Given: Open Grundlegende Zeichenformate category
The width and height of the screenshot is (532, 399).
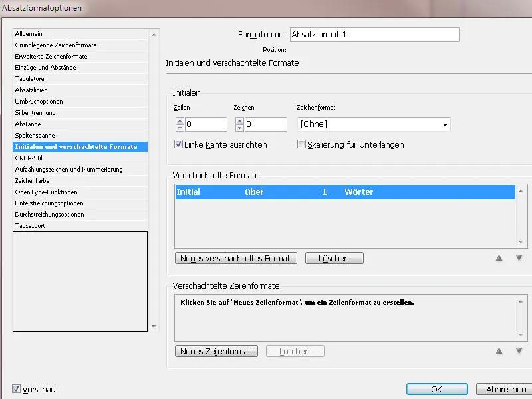Looking at the screenshot, I should [80, 45].
